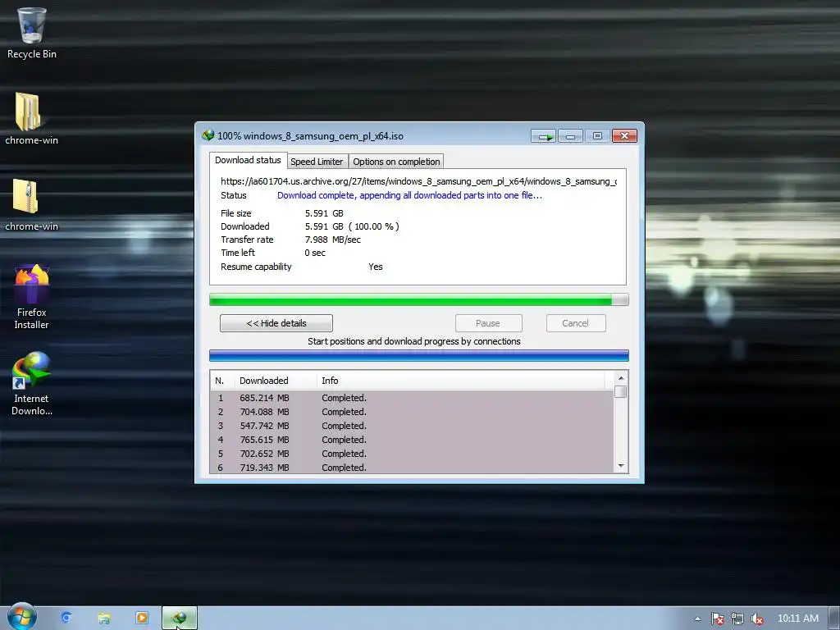This screenshot has height=630, width=840.
Task: Open Windows Explorer from taskbar
Action: click(104, 618)
